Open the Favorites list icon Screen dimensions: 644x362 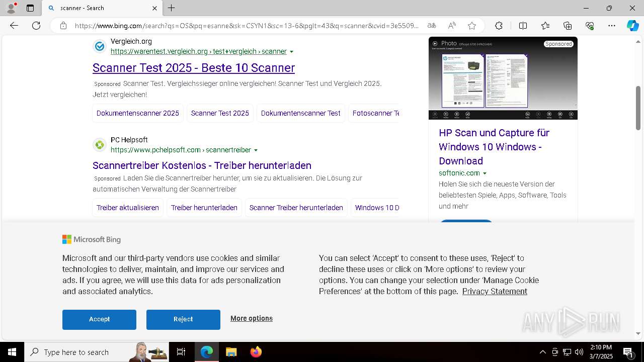click(x=545, y=26)
